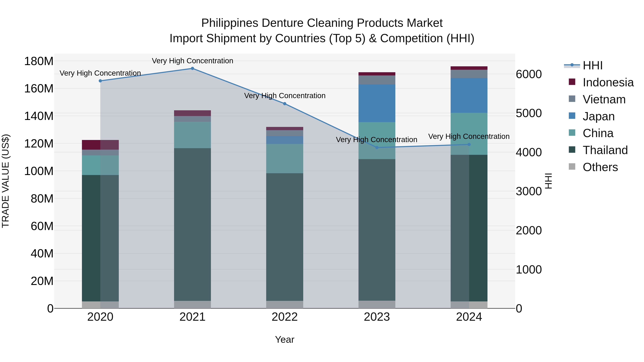644x362 pixels.
Task: Click the subtitle 'Import Shipment by Countries (Top 5)'
Action: pyautogui.click(x=267, y=38)
